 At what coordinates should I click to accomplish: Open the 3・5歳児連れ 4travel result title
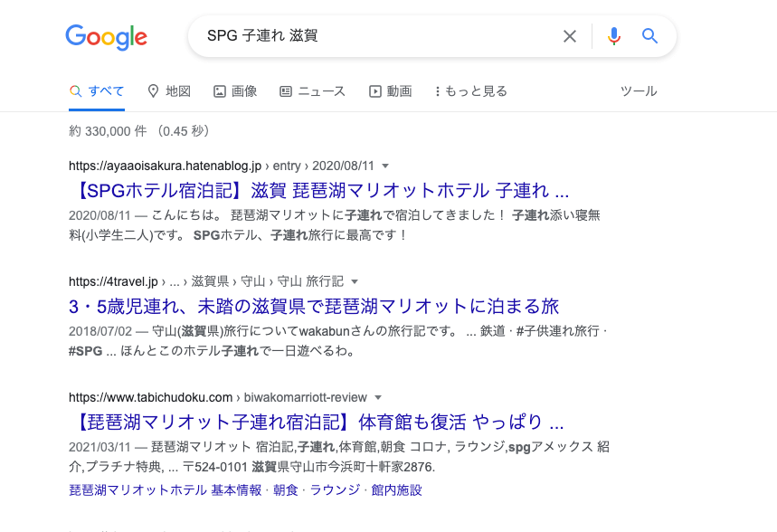[x=314, y=306]
